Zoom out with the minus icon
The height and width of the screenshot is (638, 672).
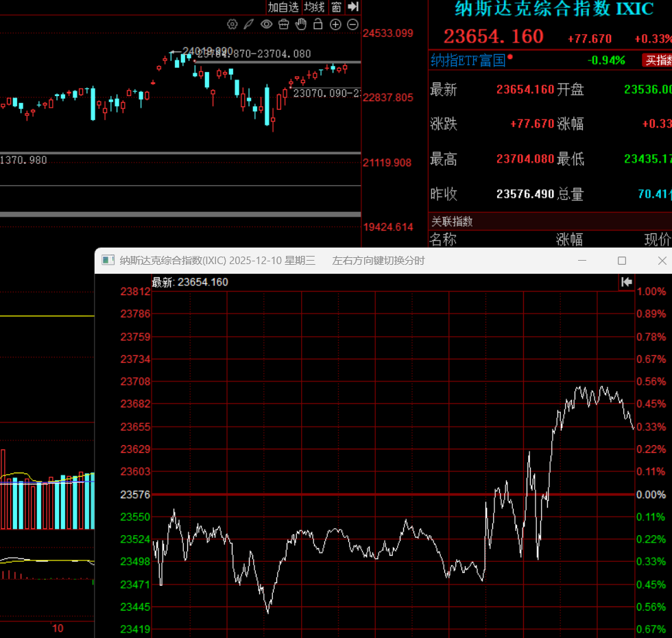[x=352, y=25]
